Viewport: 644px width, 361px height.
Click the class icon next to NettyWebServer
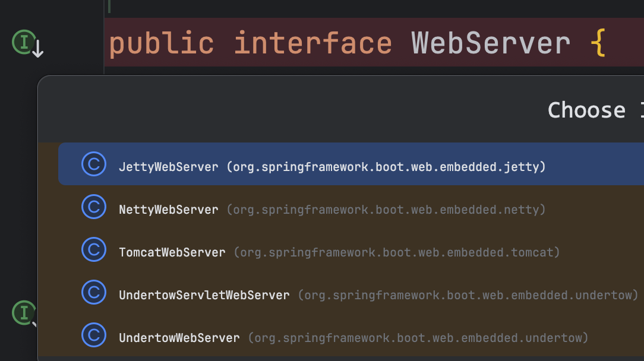(x=93, y=207)
